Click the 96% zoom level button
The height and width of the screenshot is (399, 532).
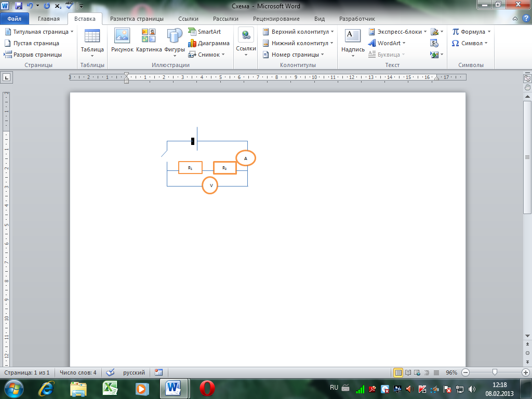point(451,373)
